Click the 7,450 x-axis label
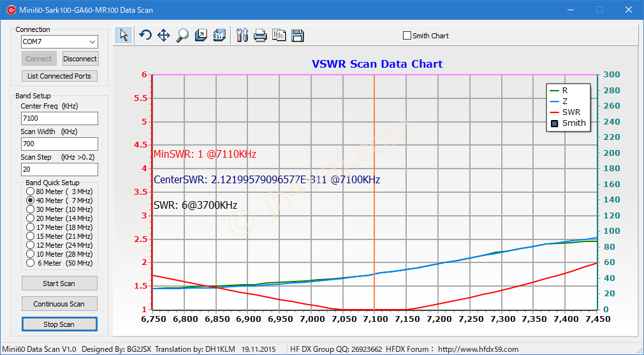 598,319
